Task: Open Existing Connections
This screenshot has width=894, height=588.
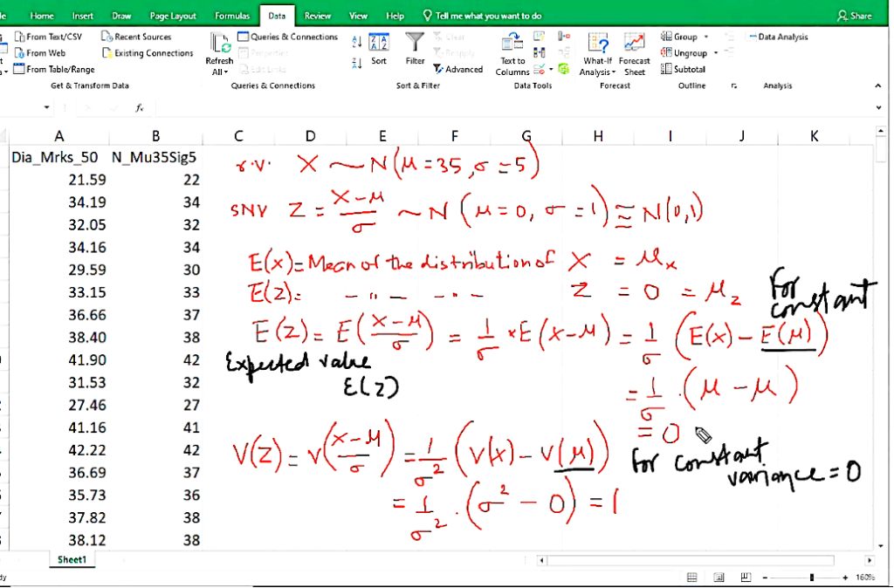Action: point(148,53)
